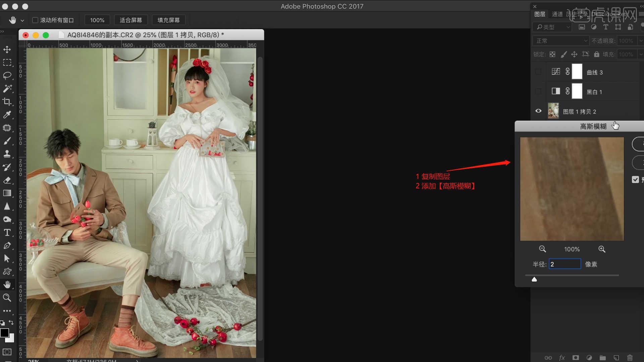The image size is (644, 362).
Task: Select the Brush tool
Action: coord(7,141)
